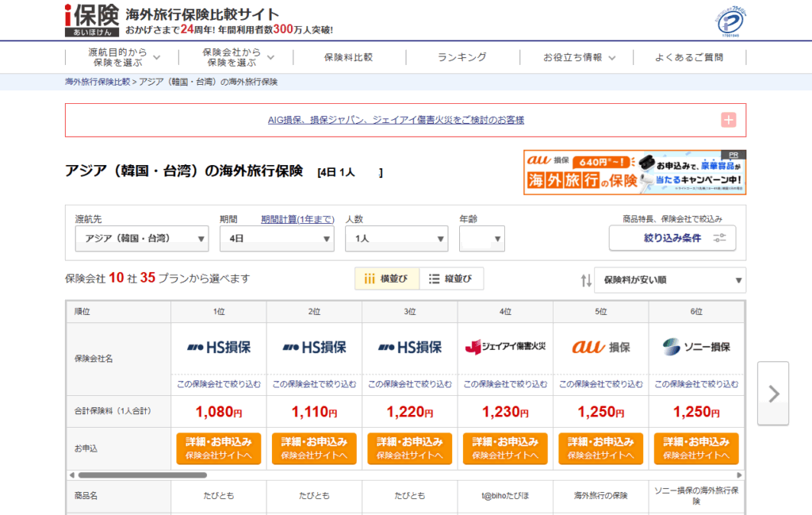Click the i保険 site logo
This screenshot has height=515, width=812.
92,20
